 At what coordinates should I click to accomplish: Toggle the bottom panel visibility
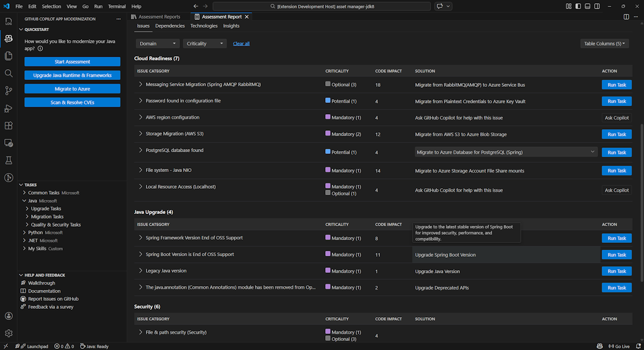pyautogui.click(x=588, y=6)
